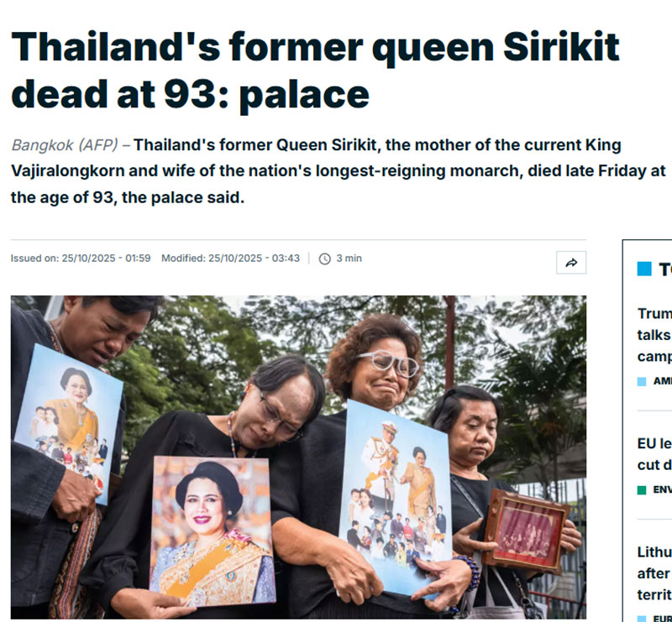The height and width of the screenshot is (622, 672).
Task: Click the green square beside the ENV tag
Action: pyautogui.click(x=642, y=489)
